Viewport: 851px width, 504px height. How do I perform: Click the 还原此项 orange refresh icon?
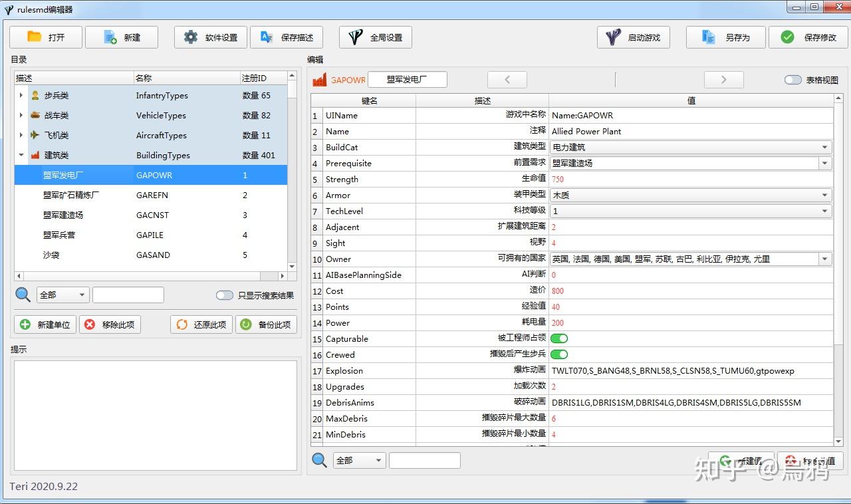tap(182, 324)
